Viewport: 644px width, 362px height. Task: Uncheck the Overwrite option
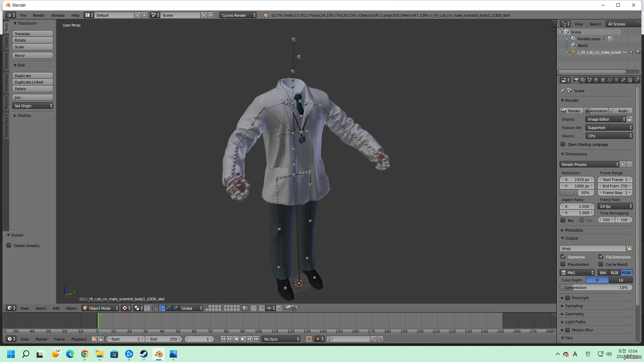[x=563, y=257]
